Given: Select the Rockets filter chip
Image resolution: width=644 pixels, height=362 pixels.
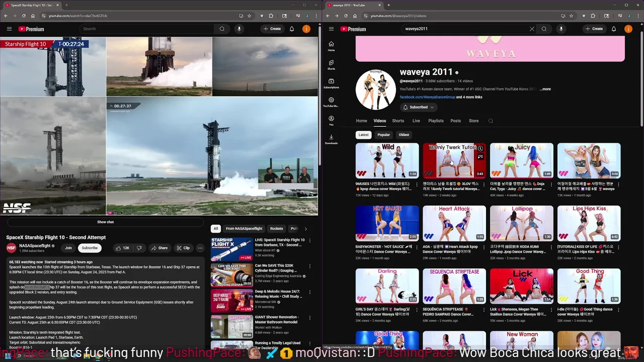Looking at the screenshot, I should click(277, 229).
